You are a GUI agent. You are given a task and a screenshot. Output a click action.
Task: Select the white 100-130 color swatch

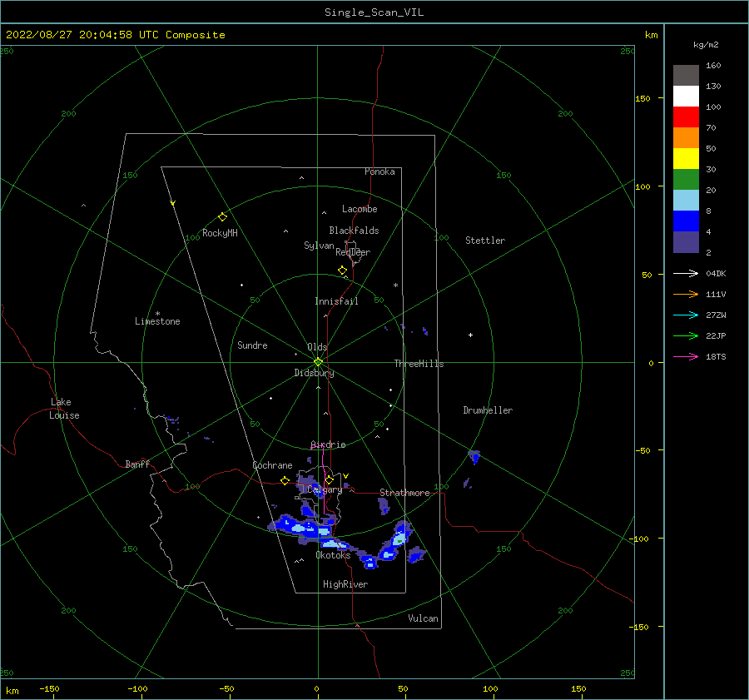[686, 97]
